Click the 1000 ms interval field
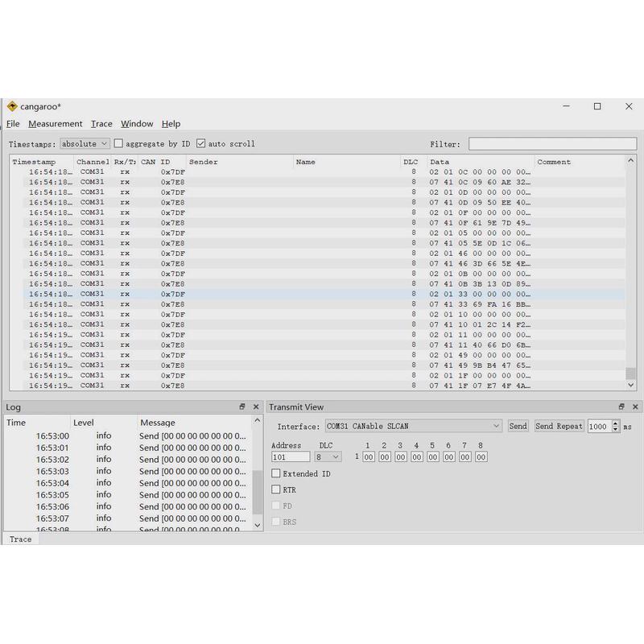The image size is (644, 644). click(600, 426)
